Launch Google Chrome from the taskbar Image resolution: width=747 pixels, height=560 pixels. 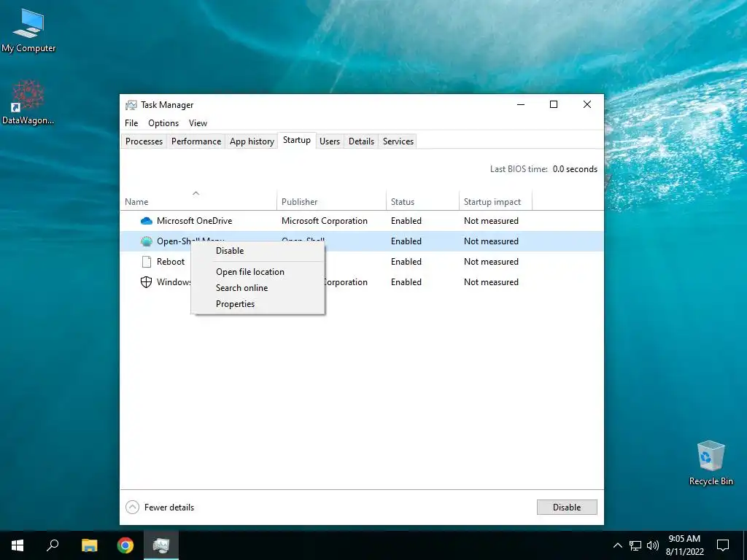tap(125, 545)
